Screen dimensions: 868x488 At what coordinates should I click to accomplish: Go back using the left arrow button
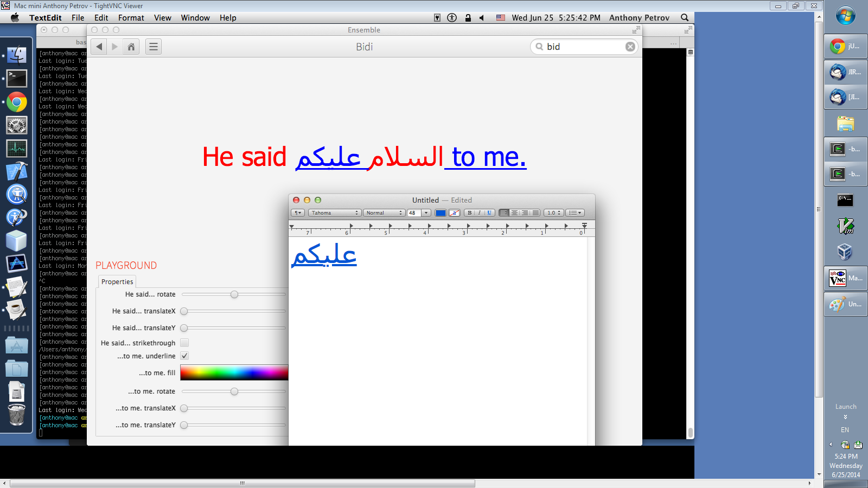99,47
